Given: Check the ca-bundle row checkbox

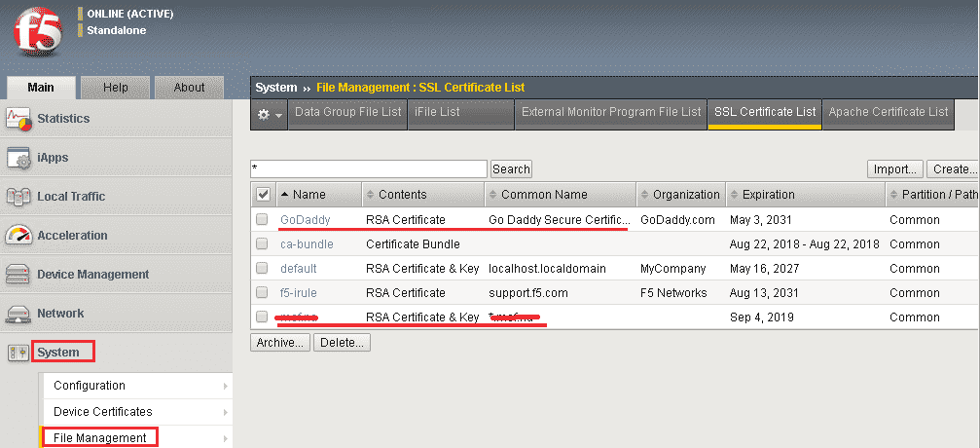Looking at the screenshot, I should coord(262,244).
